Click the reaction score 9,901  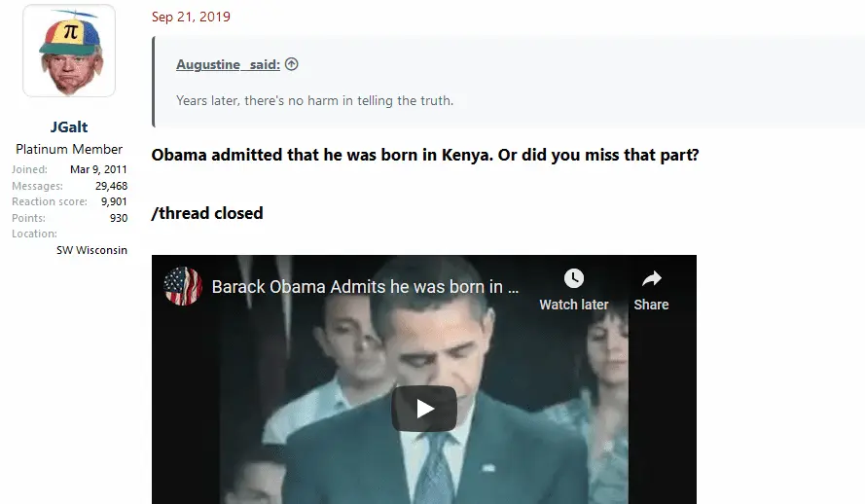(x=114, y=201)
